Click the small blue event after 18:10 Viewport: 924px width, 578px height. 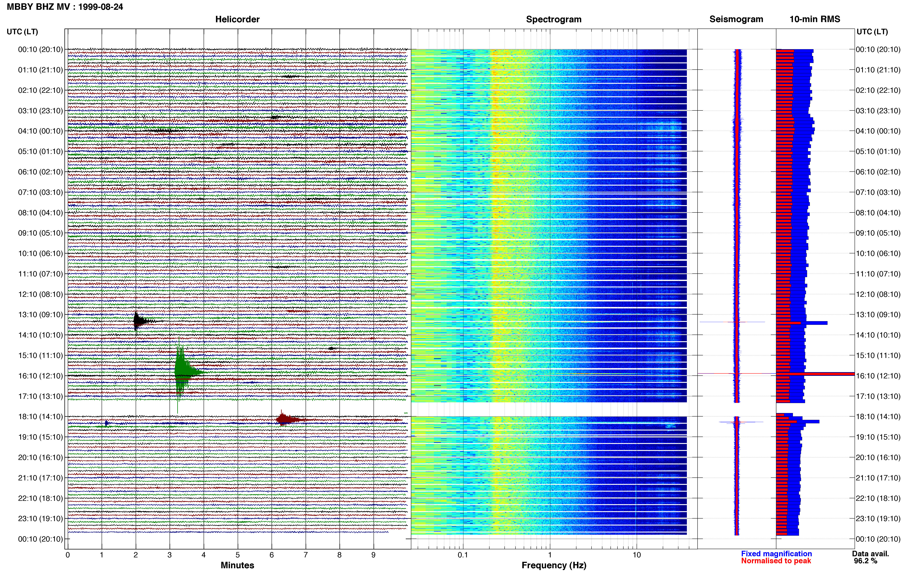107,423
